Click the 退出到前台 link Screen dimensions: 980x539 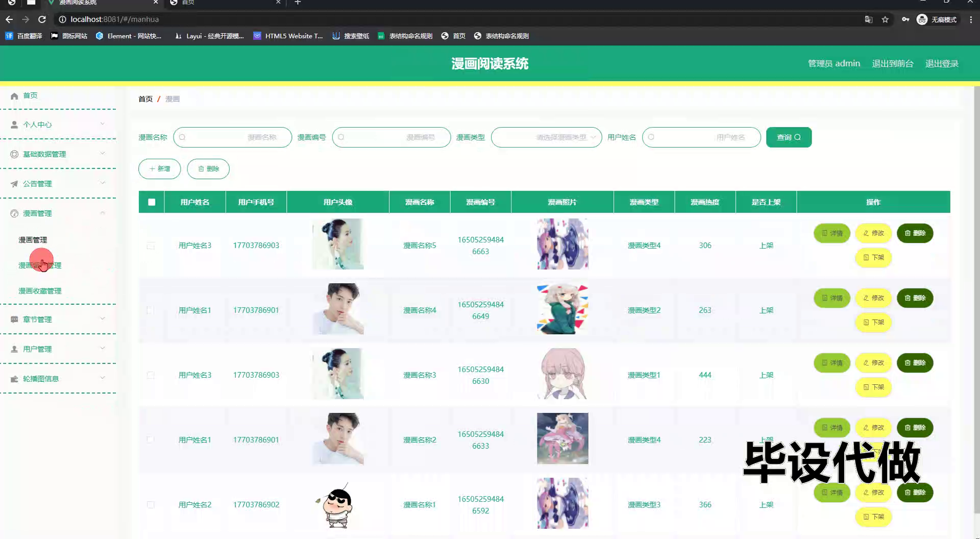click(893, 63)
